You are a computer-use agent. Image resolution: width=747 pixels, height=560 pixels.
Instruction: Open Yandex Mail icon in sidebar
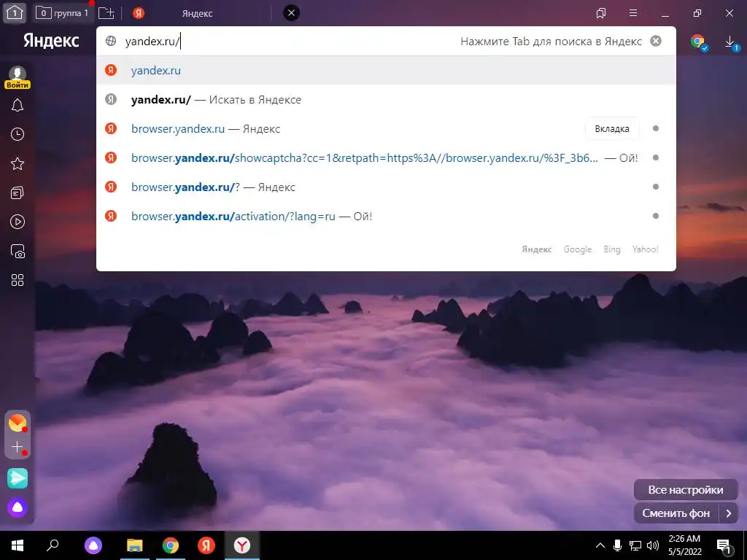click(18, 423)
